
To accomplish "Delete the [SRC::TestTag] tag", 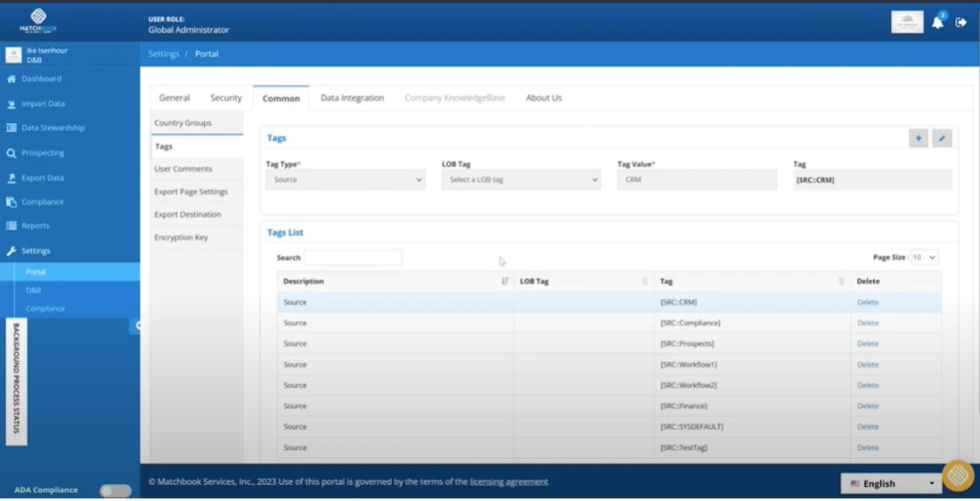I will tap(868, 448).
